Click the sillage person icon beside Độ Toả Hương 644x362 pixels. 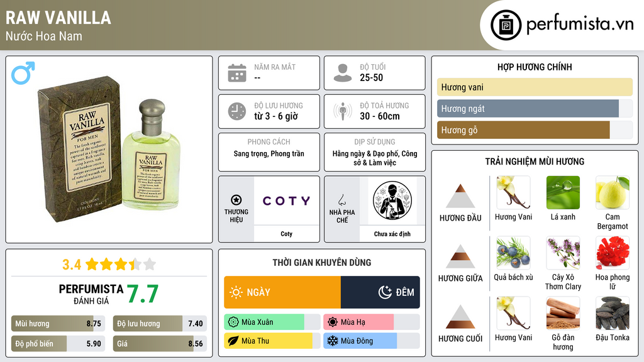coord(343,111)
